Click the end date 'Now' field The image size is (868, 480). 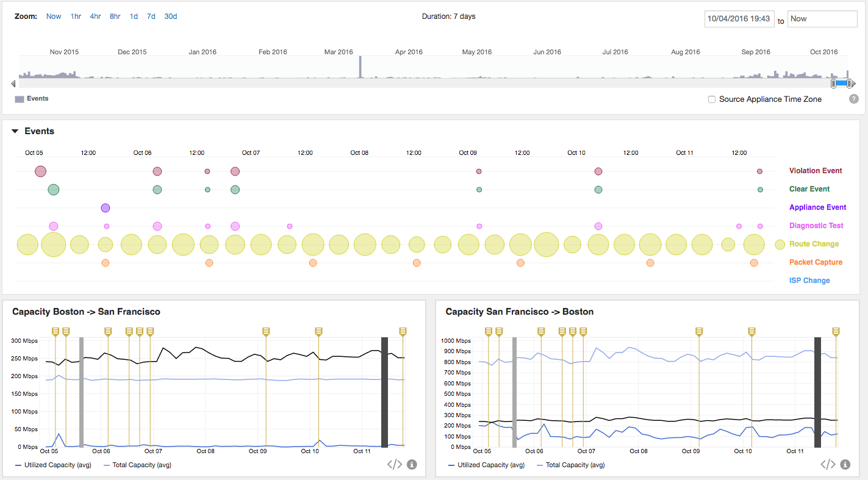point(822,19)
